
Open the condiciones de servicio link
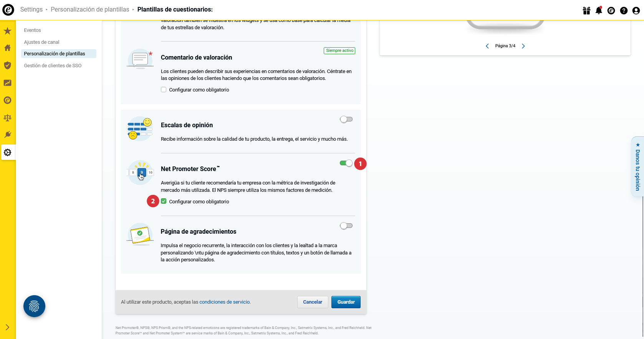pyautogui.click(x=225, y=302)
